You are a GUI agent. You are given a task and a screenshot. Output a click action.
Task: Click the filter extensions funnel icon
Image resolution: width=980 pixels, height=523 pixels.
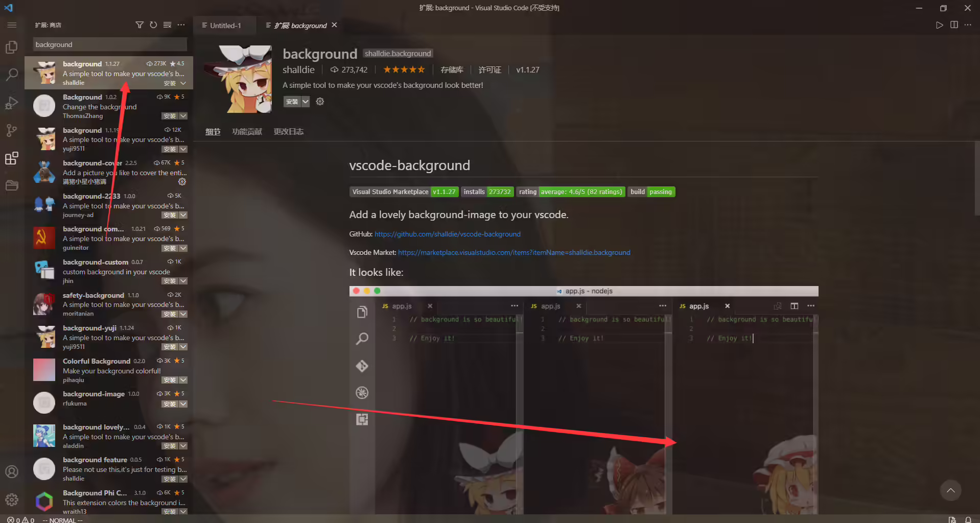click(139, 25)
